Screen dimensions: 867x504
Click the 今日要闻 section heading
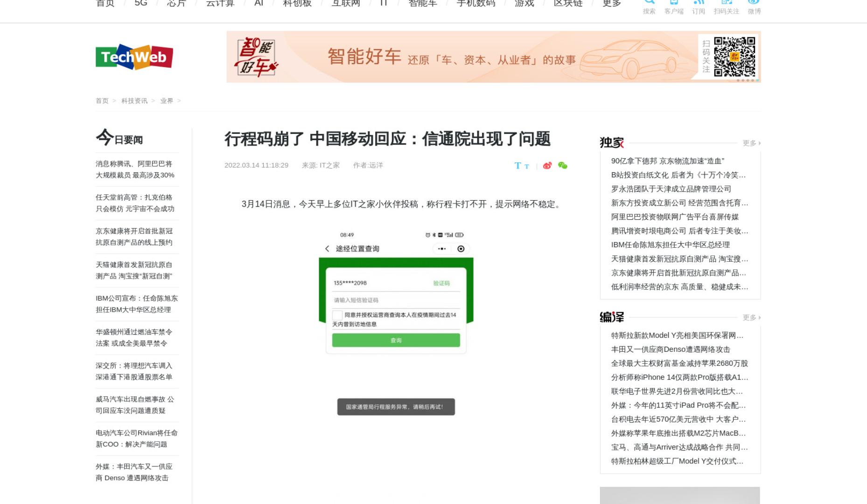point(119,138)
